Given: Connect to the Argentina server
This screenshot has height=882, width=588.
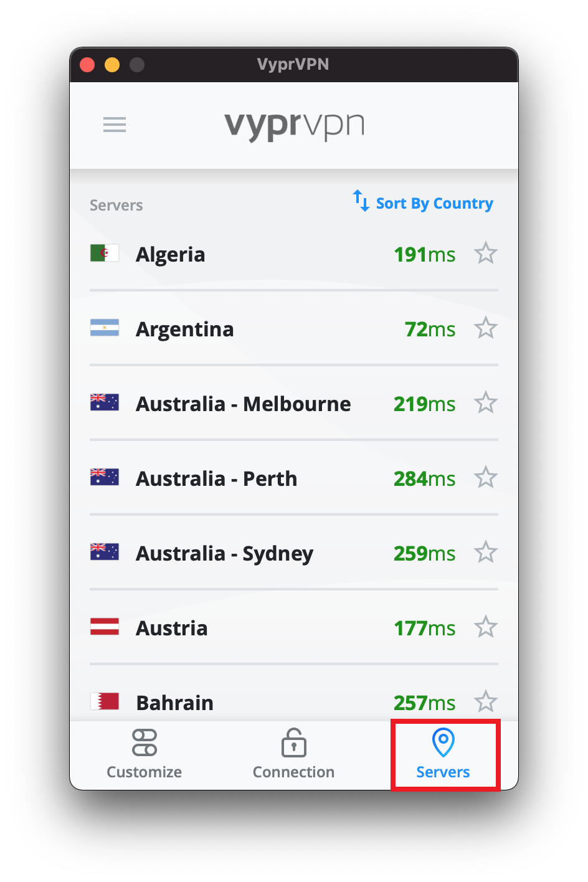Looking at the screenshot, I should (184, 328).
